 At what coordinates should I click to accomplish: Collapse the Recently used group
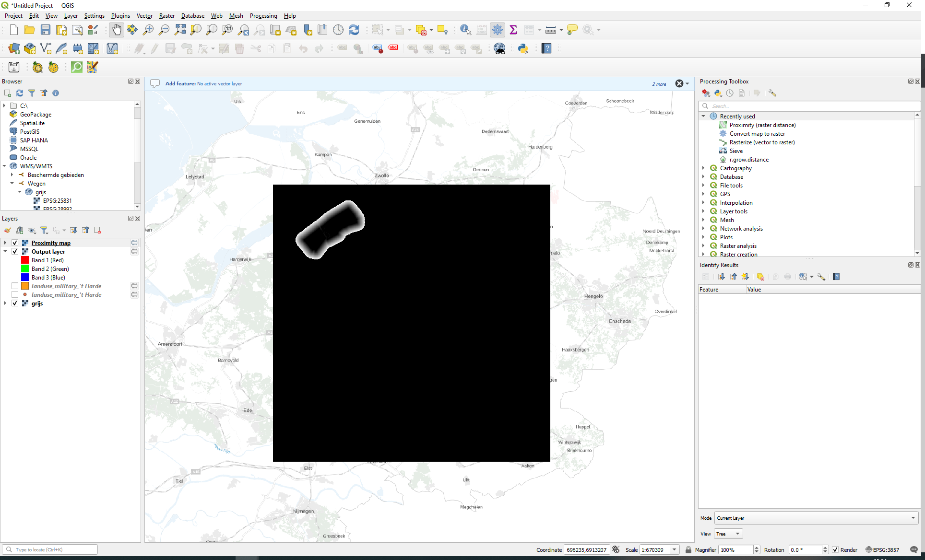[x=703, y=116]
